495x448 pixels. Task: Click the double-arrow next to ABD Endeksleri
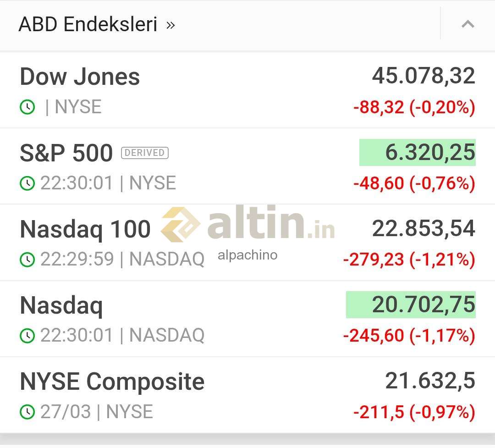[x=170, y=25]
